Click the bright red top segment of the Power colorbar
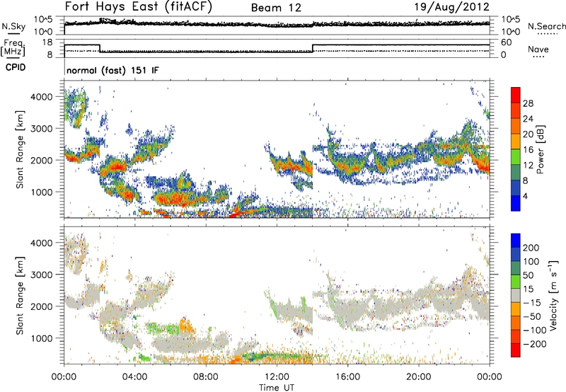The height and width of the screenshot is (392, 566). (516, 95)
